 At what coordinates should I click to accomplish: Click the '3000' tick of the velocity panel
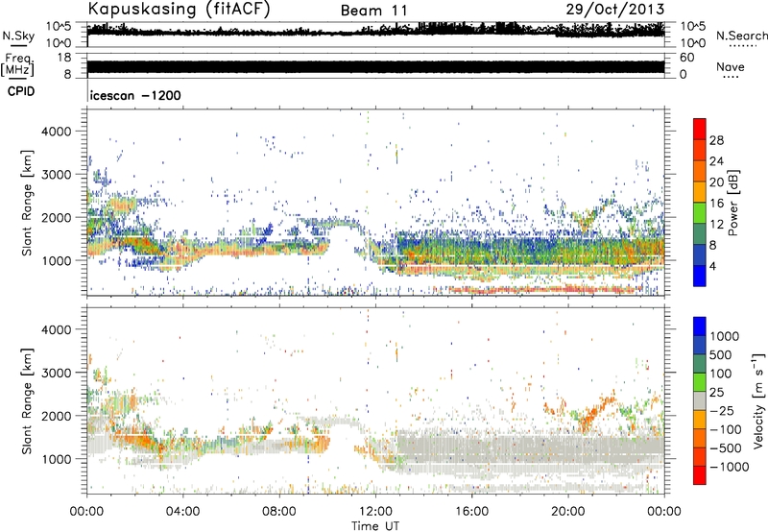click(x=57, y=373)
